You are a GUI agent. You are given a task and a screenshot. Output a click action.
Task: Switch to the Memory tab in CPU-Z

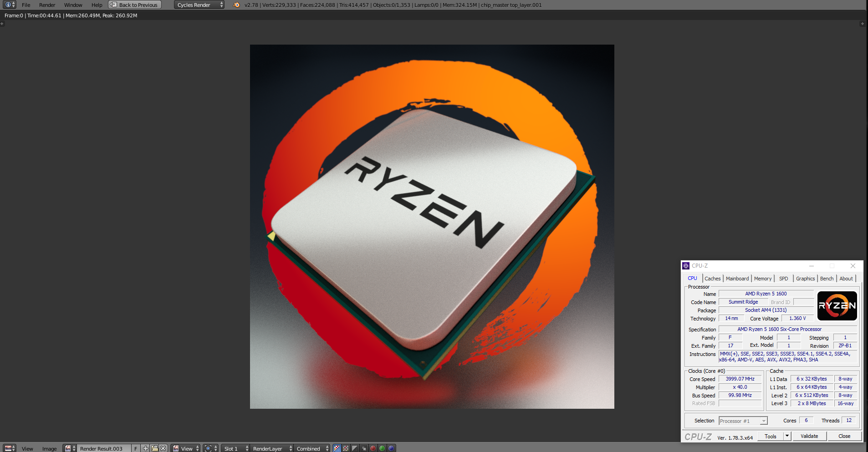(x=763, y=279)
